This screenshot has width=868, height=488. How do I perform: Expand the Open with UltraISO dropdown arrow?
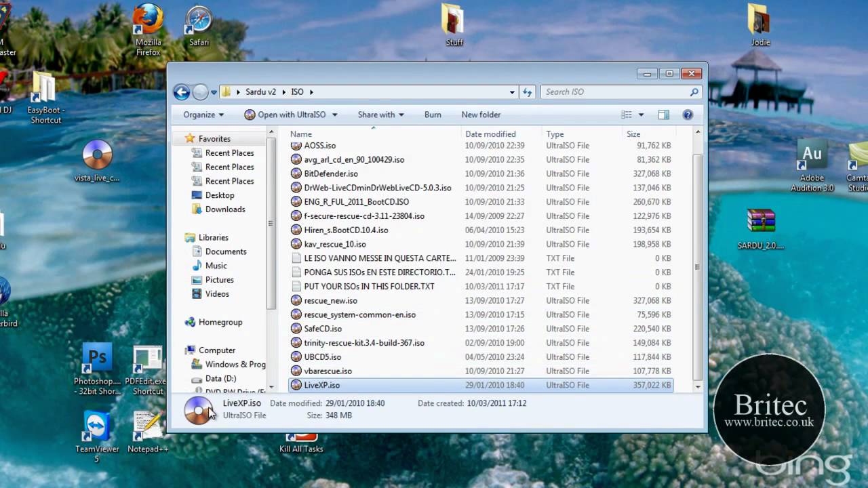tap(334, 115)
